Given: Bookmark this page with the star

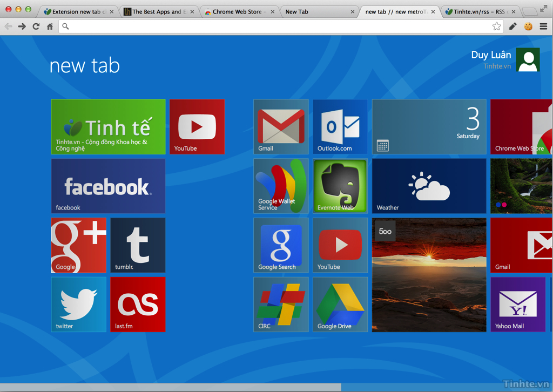Looking at the screenshot, I should [497, 26].
